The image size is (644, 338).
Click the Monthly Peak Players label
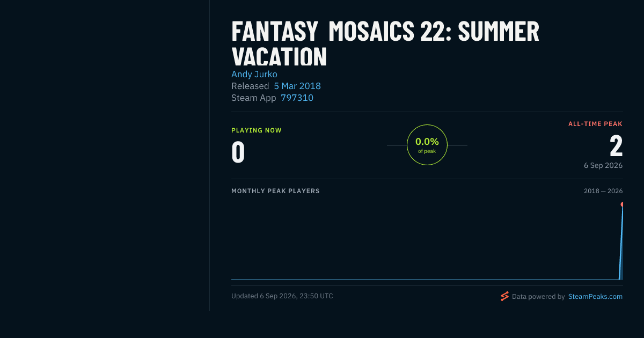(x=275, y=191)
